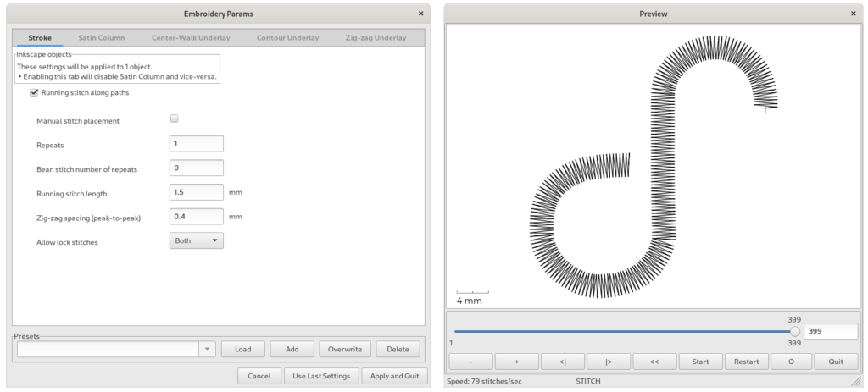Close the Preview window

[853, 14]
